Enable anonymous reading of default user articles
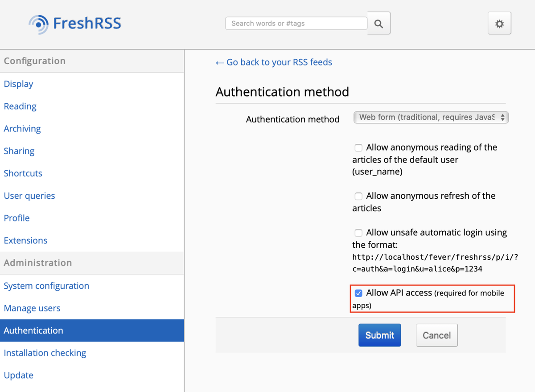Screen dimensions: 535x392 [x=358, y=148]
